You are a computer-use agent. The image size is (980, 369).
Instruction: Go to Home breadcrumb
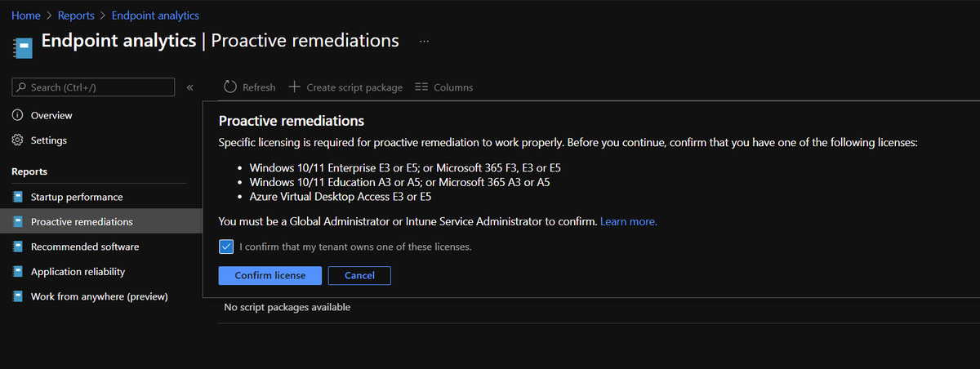(26, 16)
